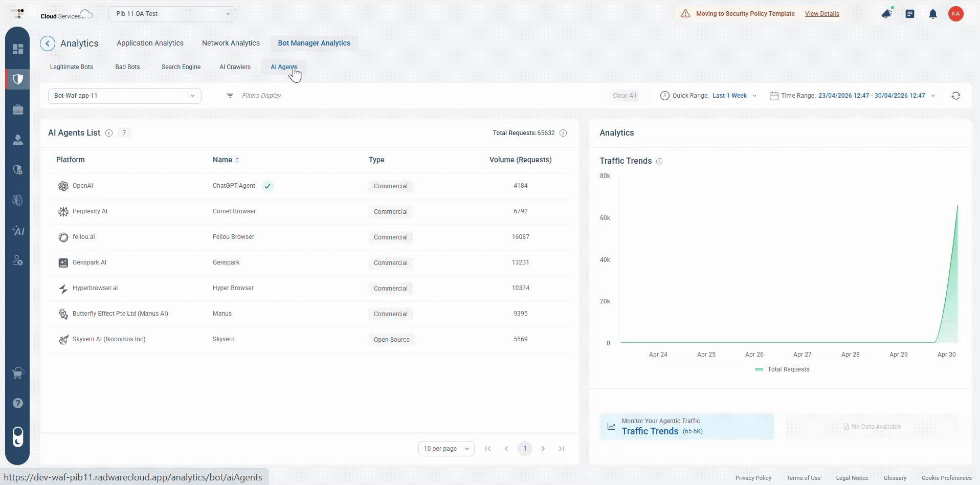
Task: Click the Clear All filters button
Action: [x=625, y=96]
